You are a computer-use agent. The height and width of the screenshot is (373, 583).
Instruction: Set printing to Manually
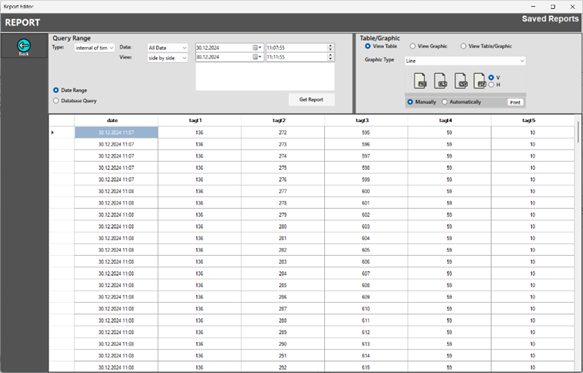click(410, 102)
